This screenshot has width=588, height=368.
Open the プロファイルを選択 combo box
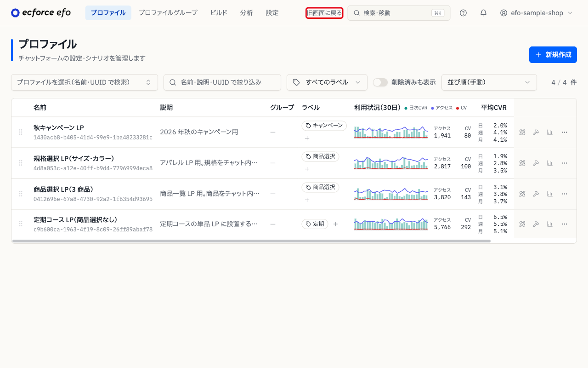click(85, 82)
